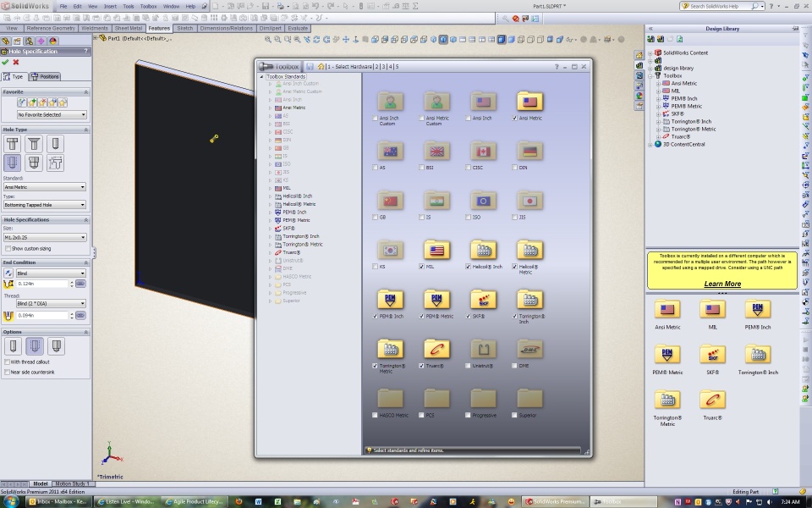Enable the Near side countersink checkbox
The image size is (812, 508).
click(x=8, y=373)
